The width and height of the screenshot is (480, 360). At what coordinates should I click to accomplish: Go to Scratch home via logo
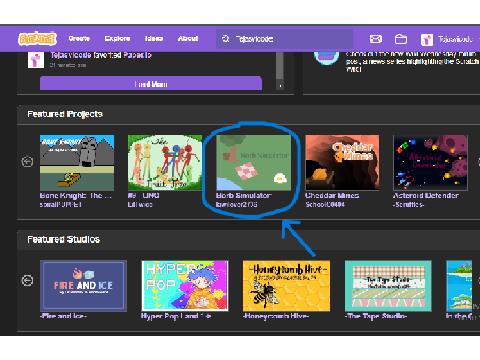pyautogui.click(x=37, y=39)
